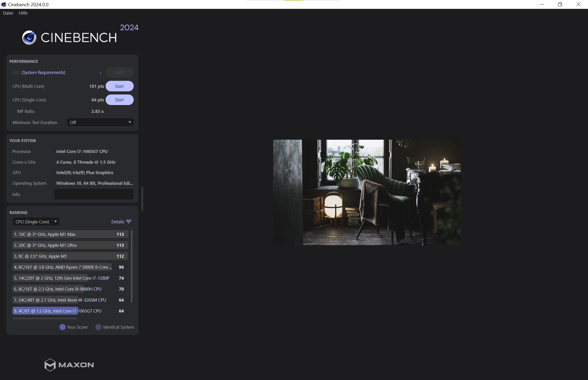Open the Minimum Test Duration dropdown
588x380 pixels.
[x=100, y=122]
